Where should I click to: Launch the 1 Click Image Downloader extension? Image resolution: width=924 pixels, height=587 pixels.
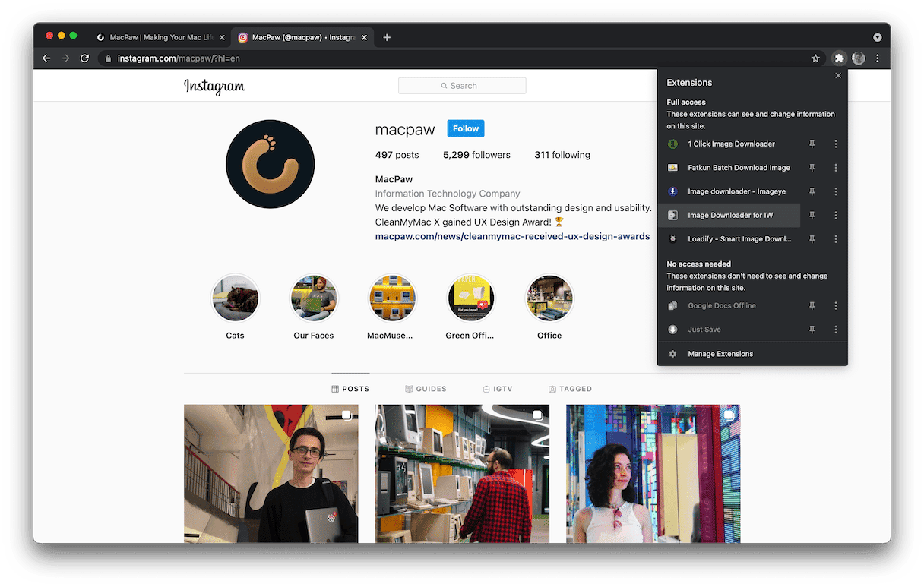pyautogui.click(x=729, y=144)
